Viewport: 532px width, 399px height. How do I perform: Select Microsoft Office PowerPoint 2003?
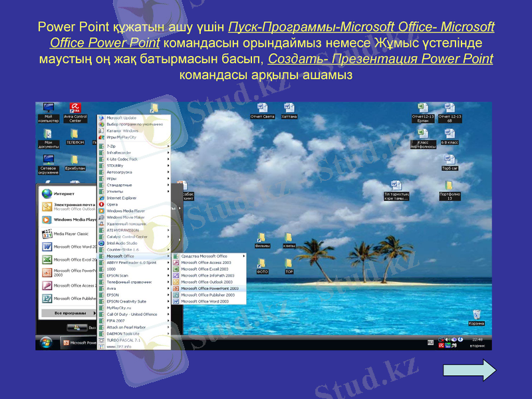coord(209,288)
